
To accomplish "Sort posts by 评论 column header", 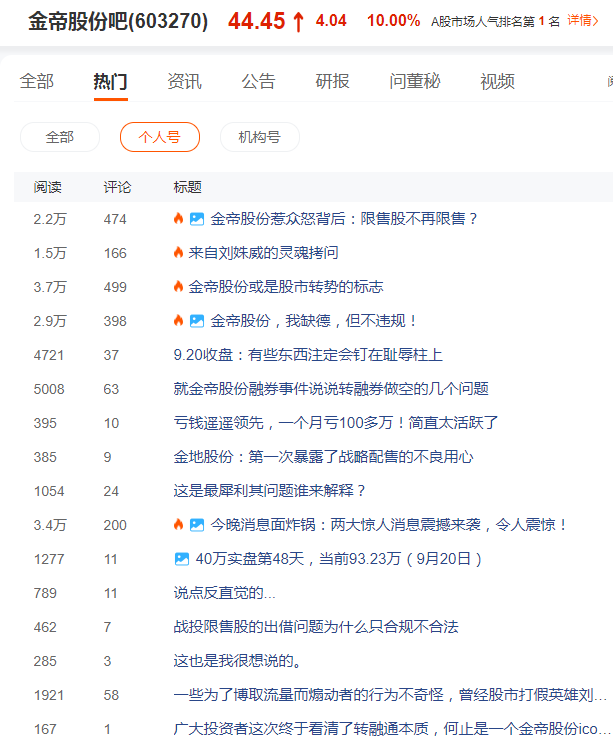I will tap(117, 187).
